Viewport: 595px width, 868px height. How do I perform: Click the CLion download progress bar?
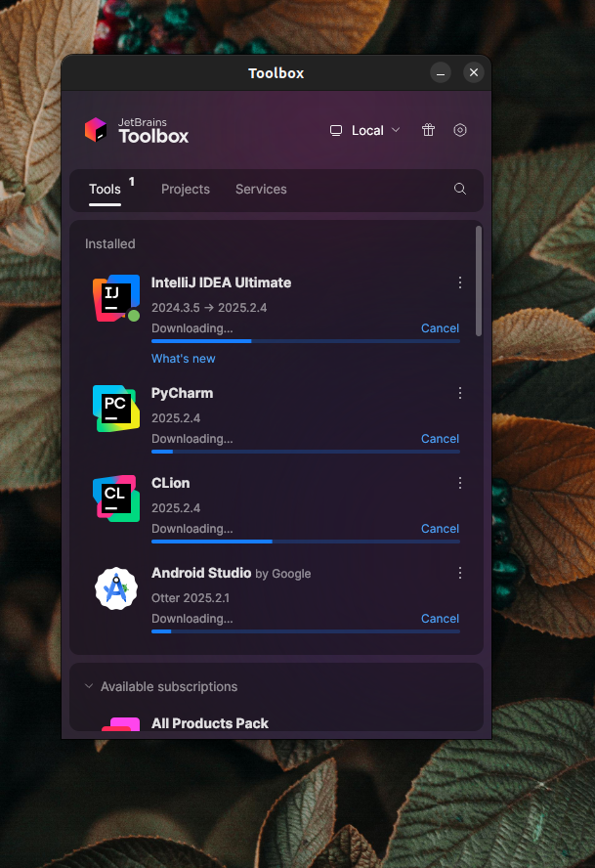[x=306, y=542]
